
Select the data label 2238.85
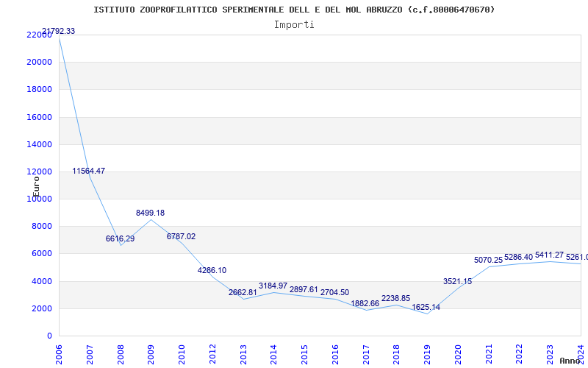point(395,299)
